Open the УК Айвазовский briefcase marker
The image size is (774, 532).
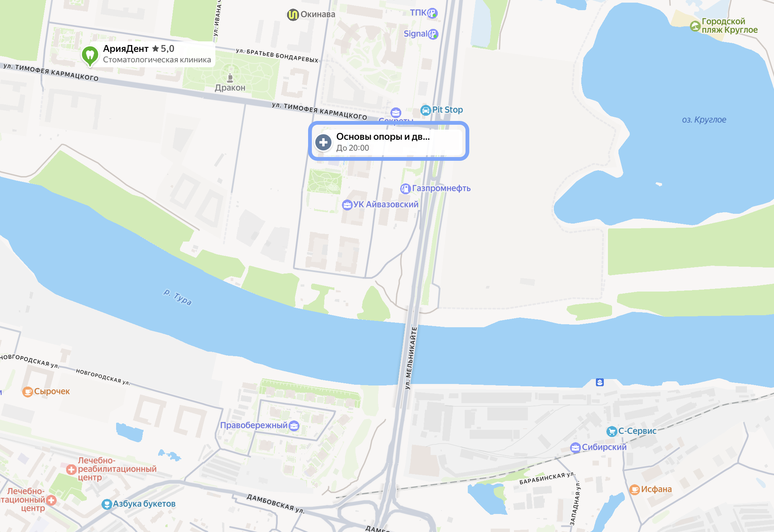[x=347, y=205]
